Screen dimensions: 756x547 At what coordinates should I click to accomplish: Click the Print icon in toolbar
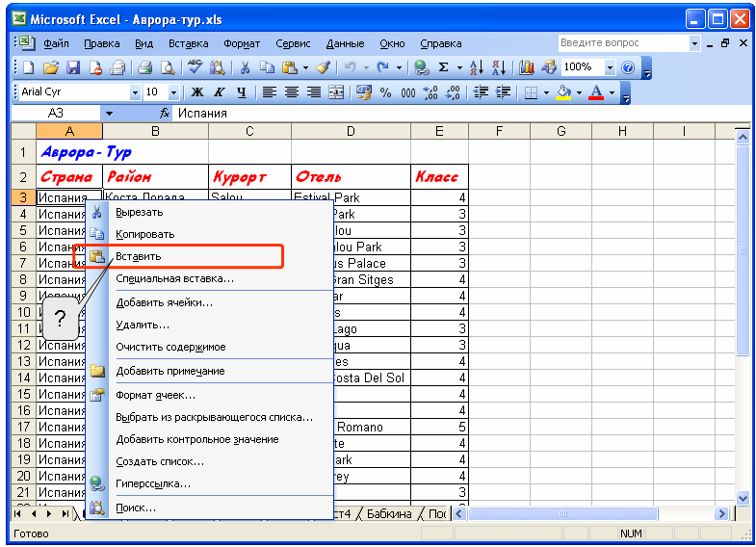tap(144, 68)
